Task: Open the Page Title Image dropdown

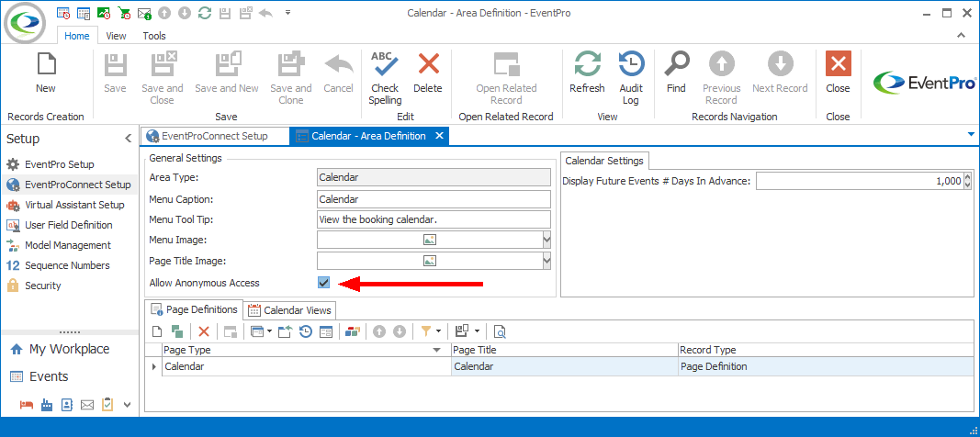Action: (546, 261)
